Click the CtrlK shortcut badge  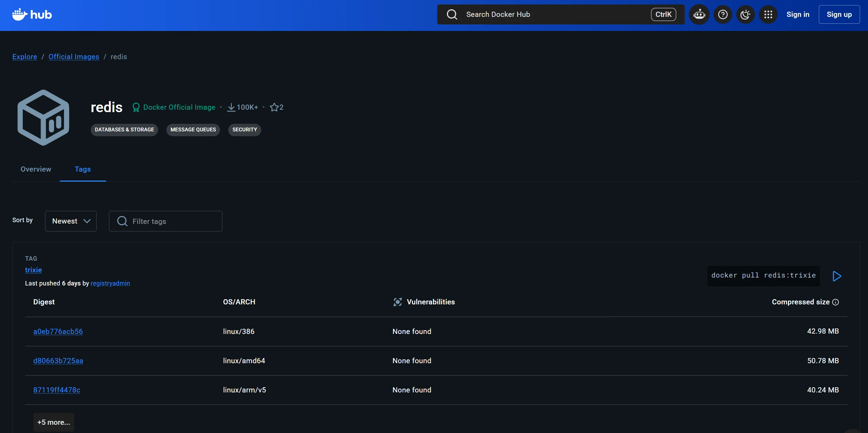click(x=663, y=14)
